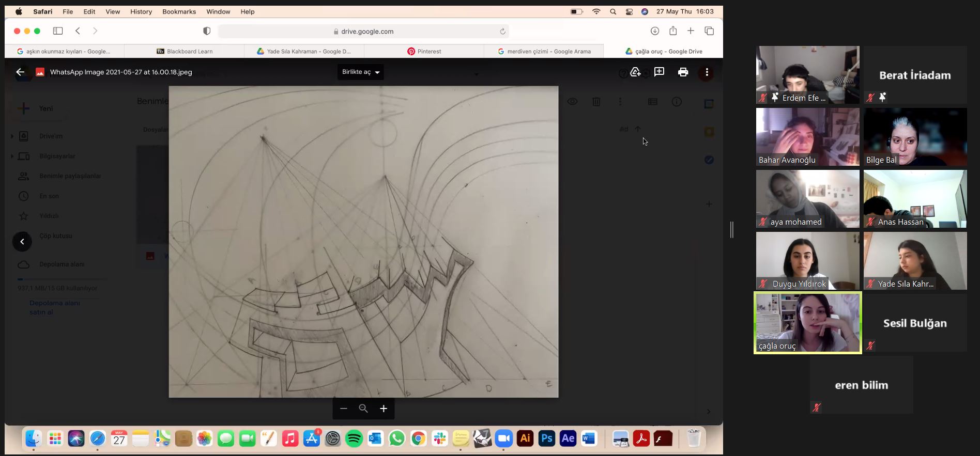Open Depolama alanı in Drive sidebar
The width and height of the screenshot is (980, 456).
(62, 264)
